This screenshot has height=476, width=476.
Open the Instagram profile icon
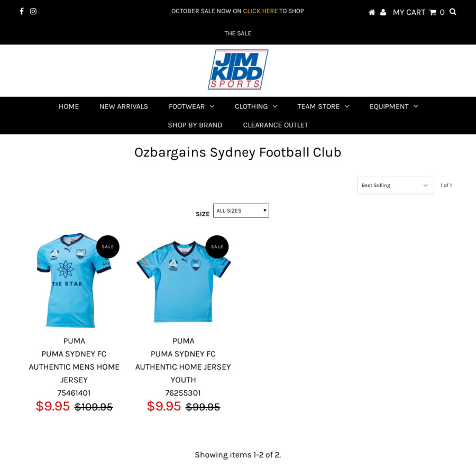[x=33, y=11]
